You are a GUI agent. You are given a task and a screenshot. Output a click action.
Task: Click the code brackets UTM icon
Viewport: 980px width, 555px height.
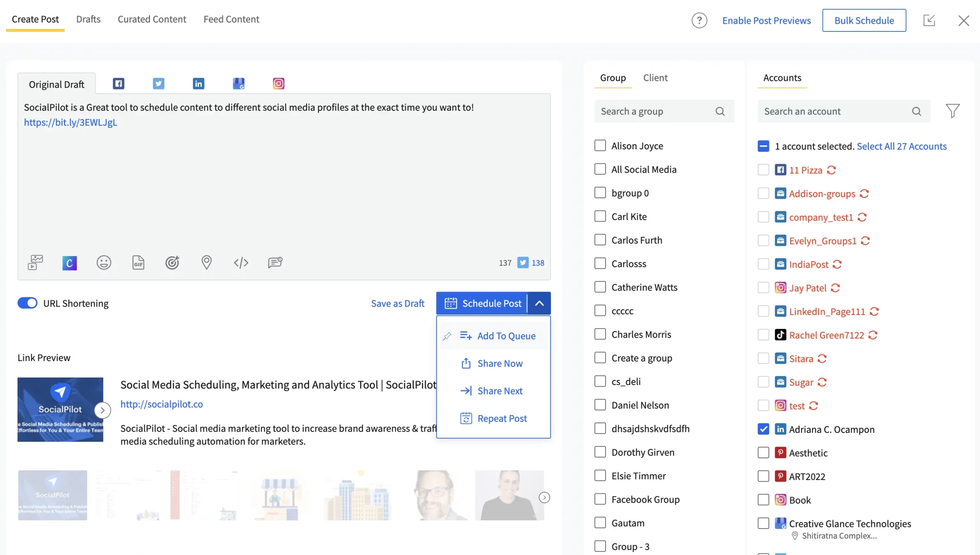tap(241, 263)
